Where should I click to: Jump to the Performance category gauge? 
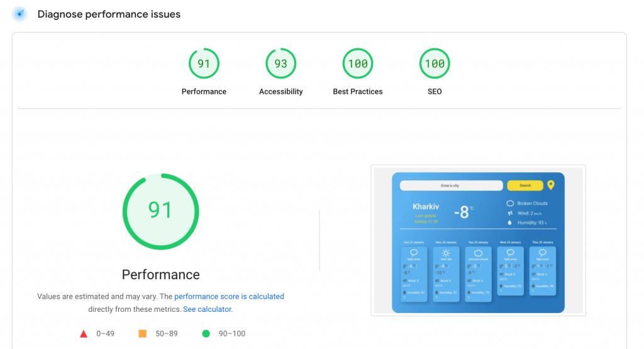[x=204, y=64]
